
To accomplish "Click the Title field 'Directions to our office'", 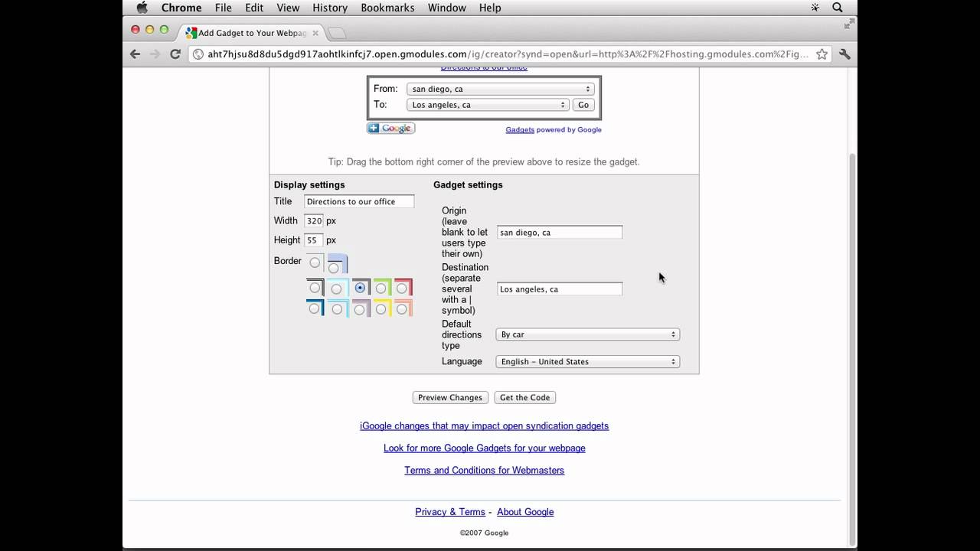I will (359, 201).
